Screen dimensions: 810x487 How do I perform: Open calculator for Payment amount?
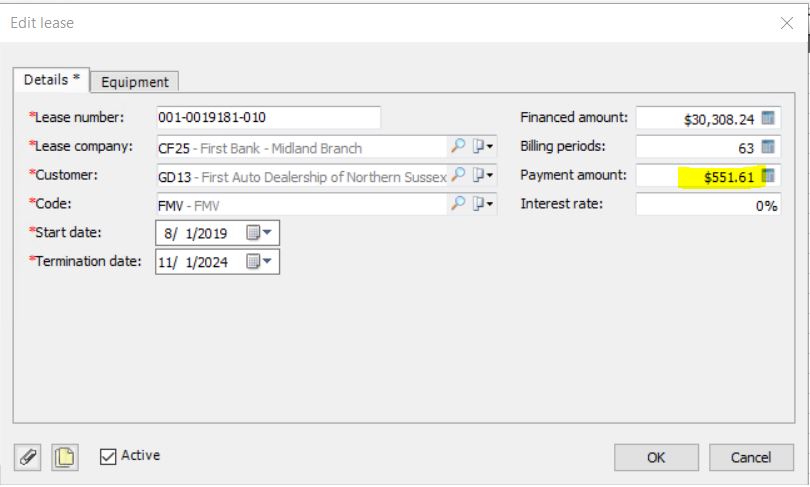768,176
